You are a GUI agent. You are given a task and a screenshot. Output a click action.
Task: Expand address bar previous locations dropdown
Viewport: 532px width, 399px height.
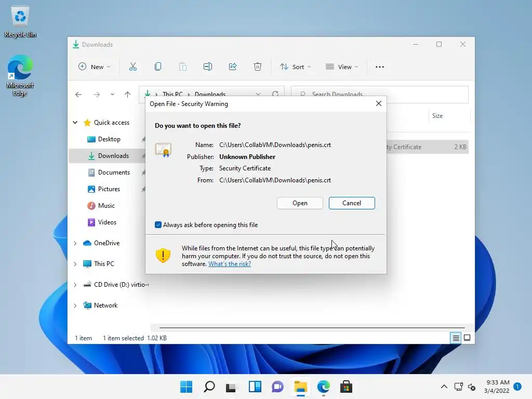point(258,94)
